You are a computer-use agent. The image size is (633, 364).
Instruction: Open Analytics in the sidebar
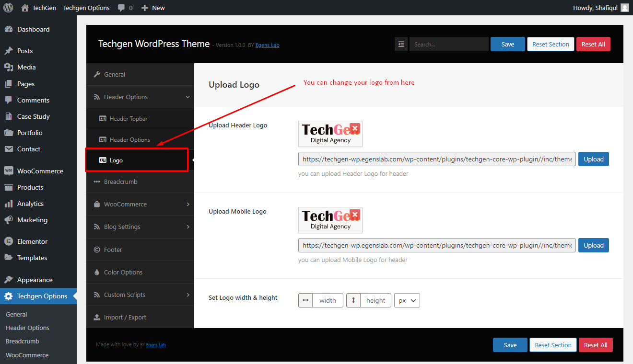[38, 204]
